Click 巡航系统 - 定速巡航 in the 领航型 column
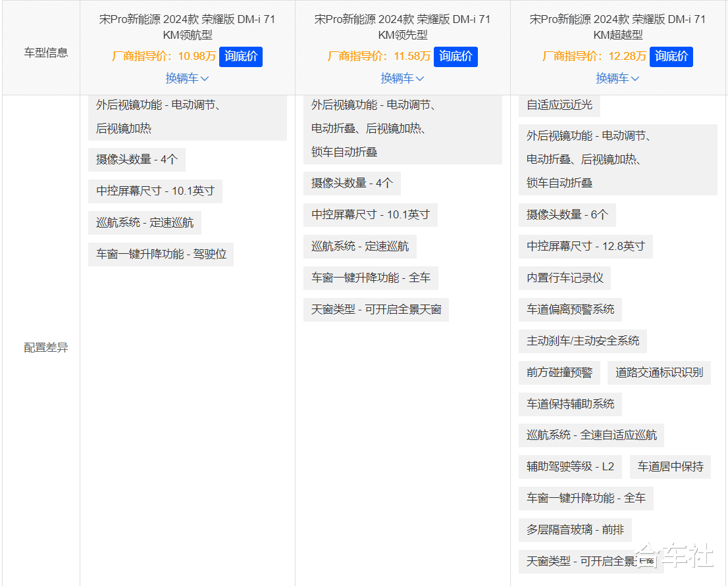Viewport: 728px width, 586px height. [145, 223]
